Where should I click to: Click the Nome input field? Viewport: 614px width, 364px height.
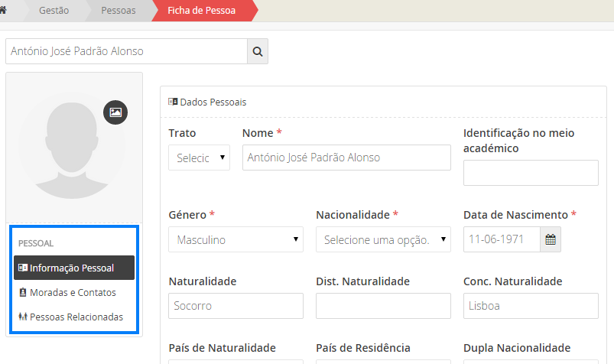click(346, 158)
